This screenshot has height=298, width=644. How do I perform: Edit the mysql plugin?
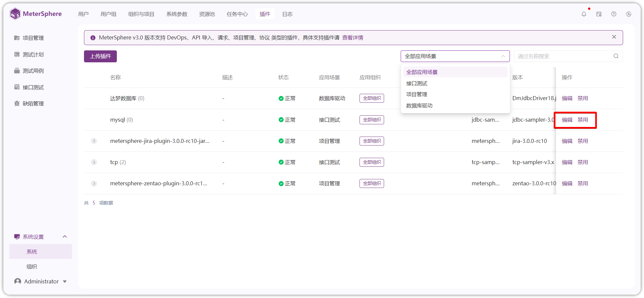point(567,120)
